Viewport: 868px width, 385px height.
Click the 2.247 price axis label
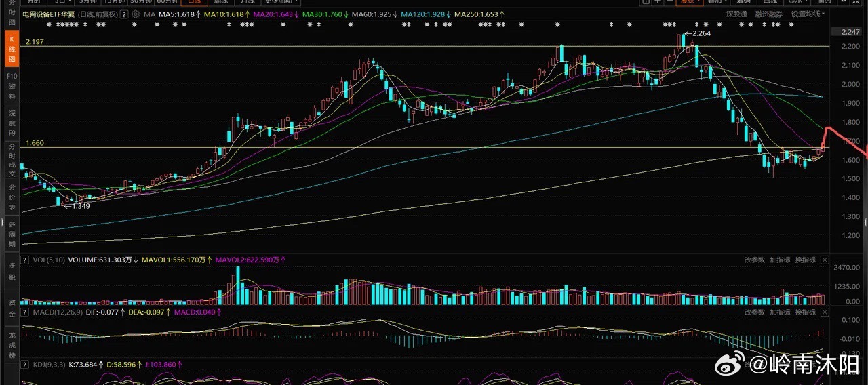[849, 32]
